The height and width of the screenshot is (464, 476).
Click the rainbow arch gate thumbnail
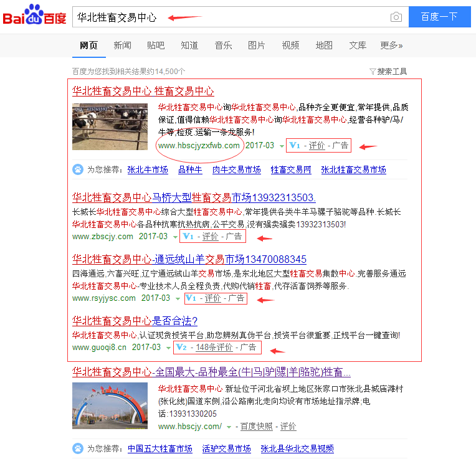[110, 405]
